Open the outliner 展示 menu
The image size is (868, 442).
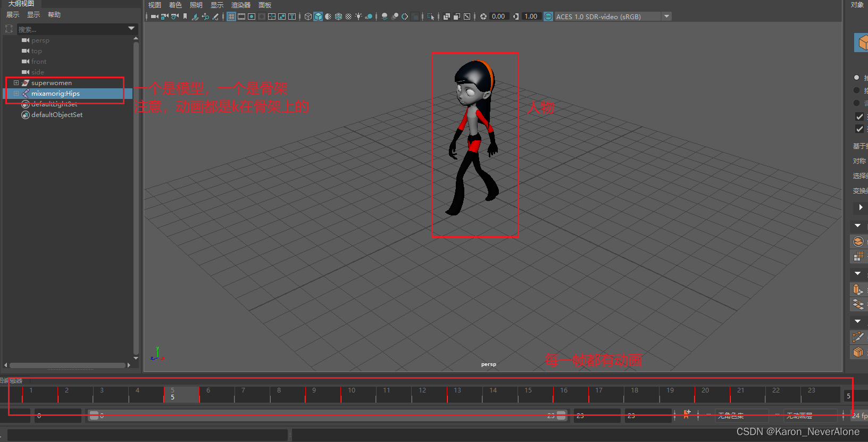pos(13,15)
